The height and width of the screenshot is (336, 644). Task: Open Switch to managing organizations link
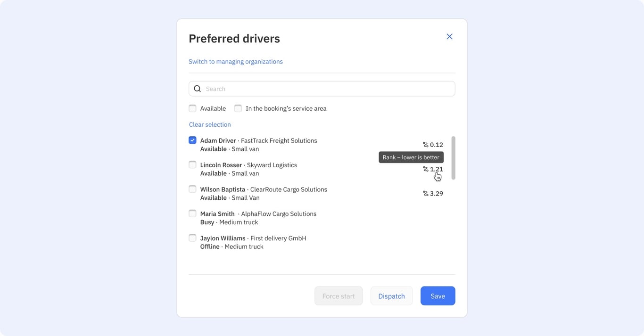coord(236,62)
